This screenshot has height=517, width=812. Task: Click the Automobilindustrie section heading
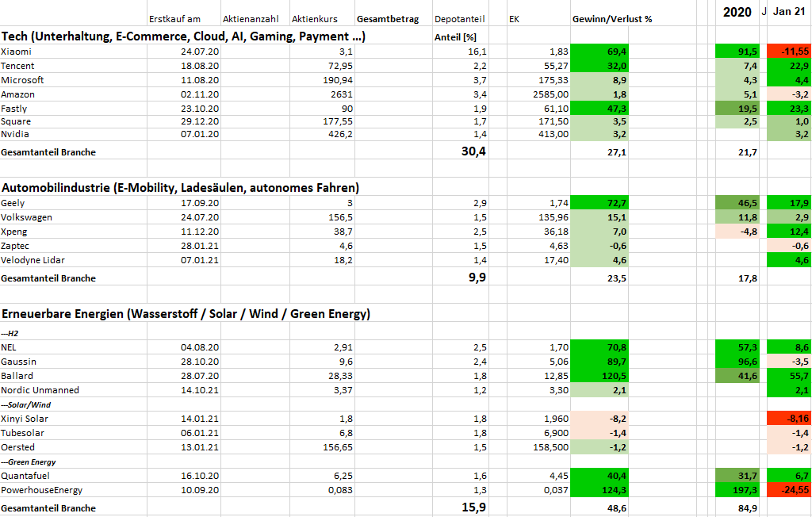[x=180, y=187]
